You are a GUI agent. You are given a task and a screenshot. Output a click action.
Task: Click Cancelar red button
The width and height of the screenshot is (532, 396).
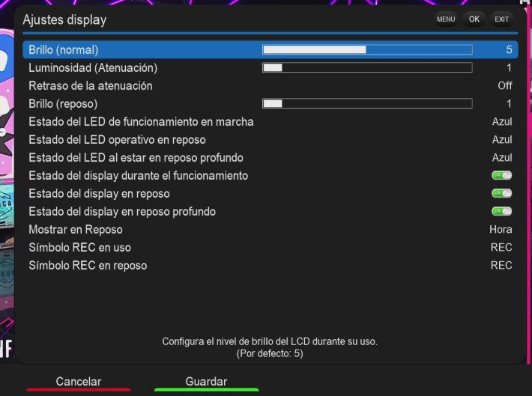point(79,383)
